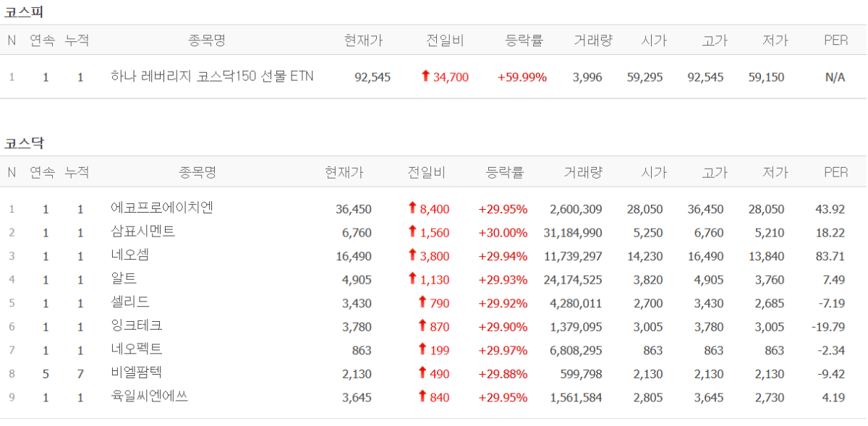Click the 거래량 header in the 코스닥 table
This screenshot has width=868, height=426.
click(583, 172)
